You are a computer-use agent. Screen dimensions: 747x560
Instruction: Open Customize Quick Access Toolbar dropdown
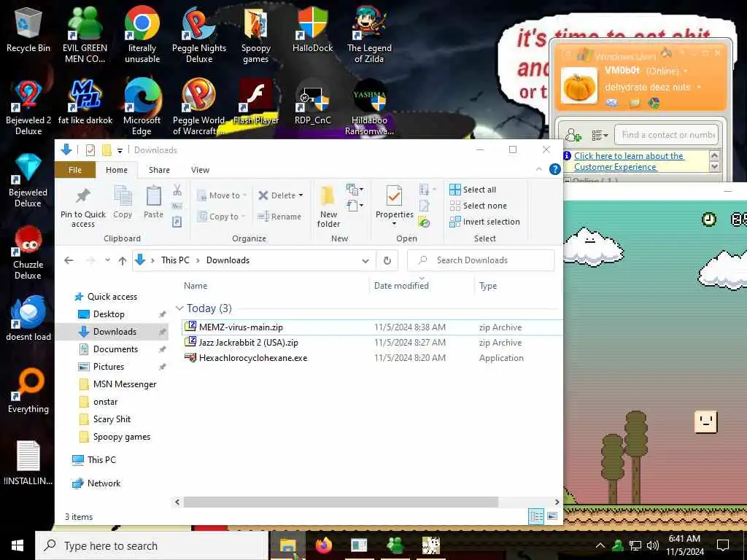click(x=120, y=150)
